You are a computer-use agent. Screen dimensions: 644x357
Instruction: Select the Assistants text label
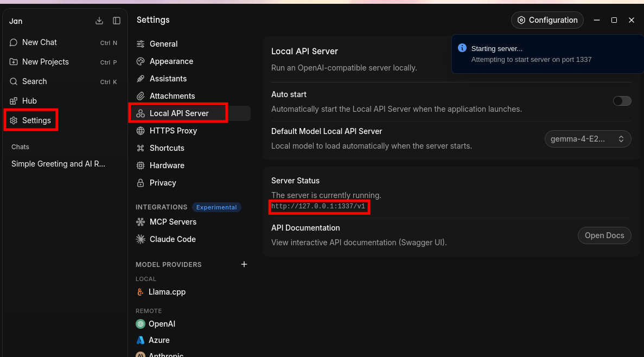click(x=168, y=79)
